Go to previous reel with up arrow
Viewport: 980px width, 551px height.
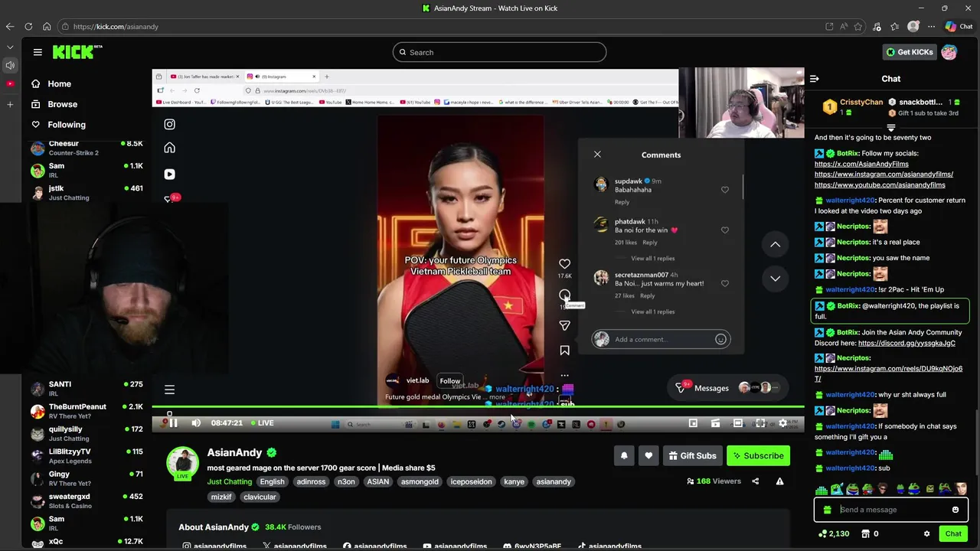pos(775,245)
